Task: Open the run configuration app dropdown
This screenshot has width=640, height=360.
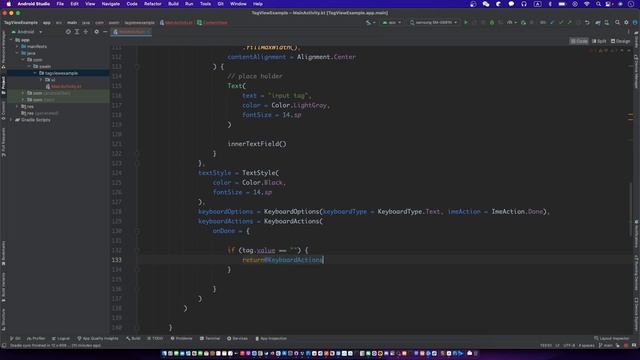Action: pyautogui.click(x=391, y=22)
